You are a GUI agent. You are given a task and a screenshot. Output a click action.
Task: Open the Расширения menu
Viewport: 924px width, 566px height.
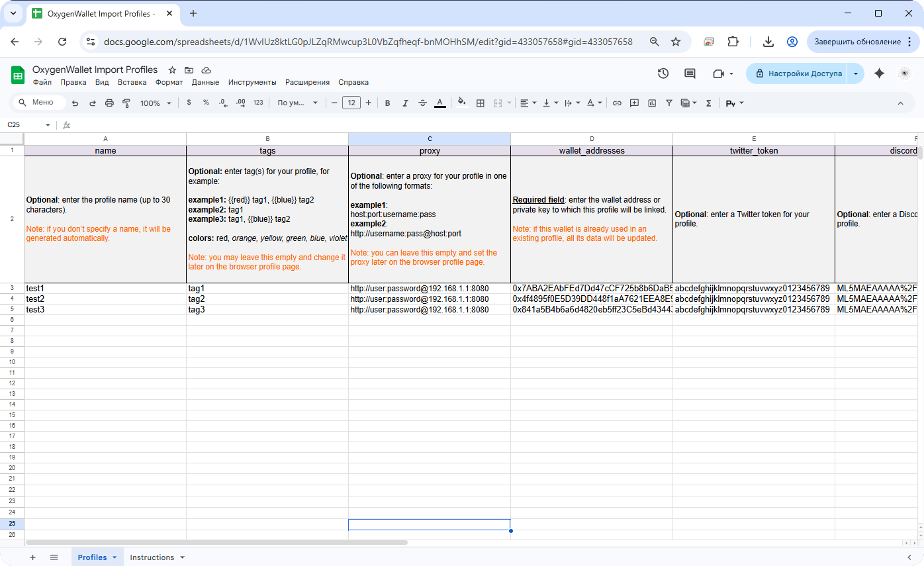click(307, 83)
